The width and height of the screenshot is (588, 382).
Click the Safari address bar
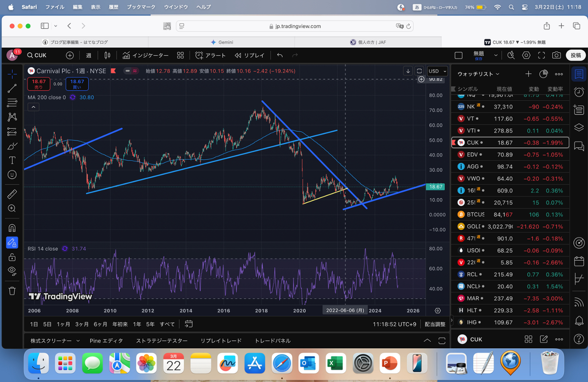point(295,26)
